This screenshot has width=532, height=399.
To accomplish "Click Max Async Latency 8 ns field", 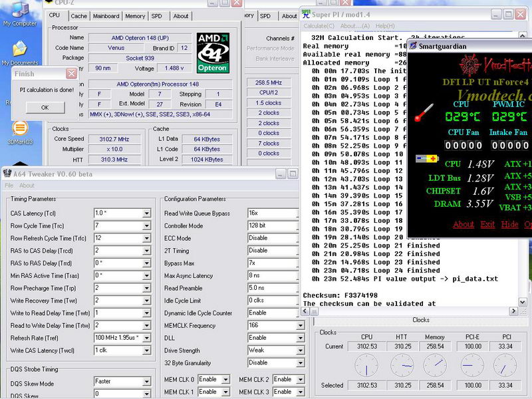I will coord(273,275).
